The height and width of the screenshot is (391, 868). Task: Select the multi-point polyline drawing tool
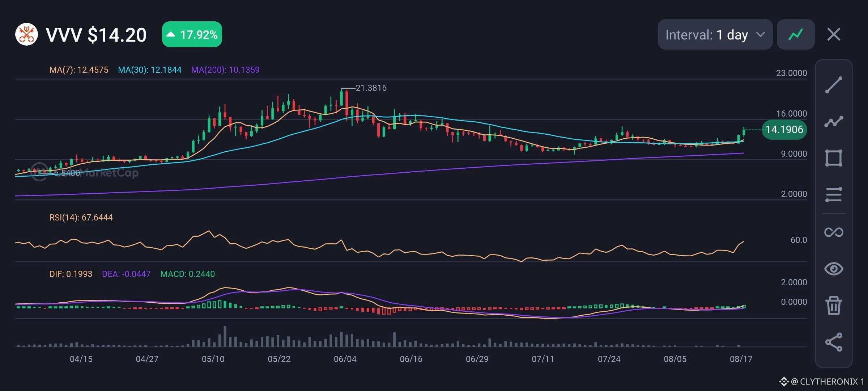834,122
